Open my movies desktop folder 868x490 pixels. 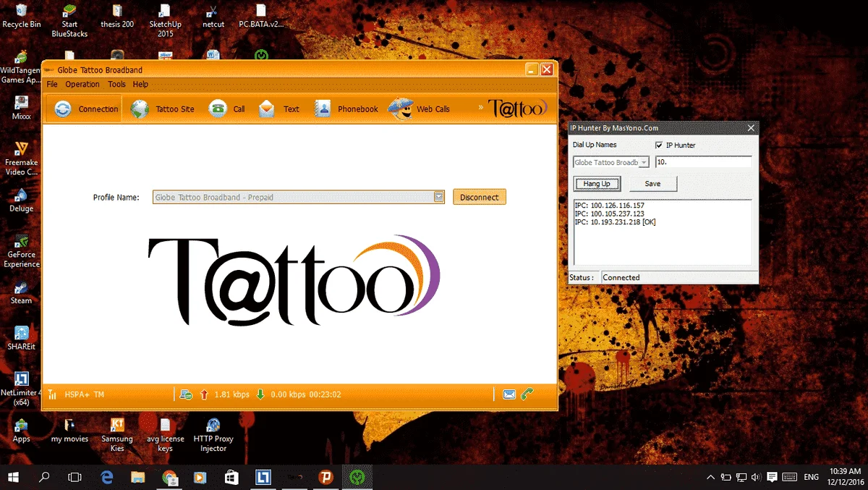tap(69, 430)
